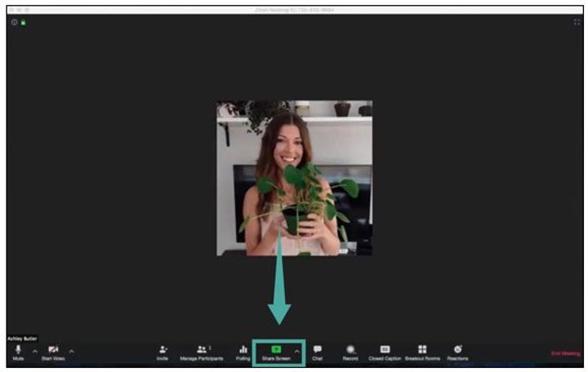
Task: Open the Chat panel
Action: [x=317, y=351]
